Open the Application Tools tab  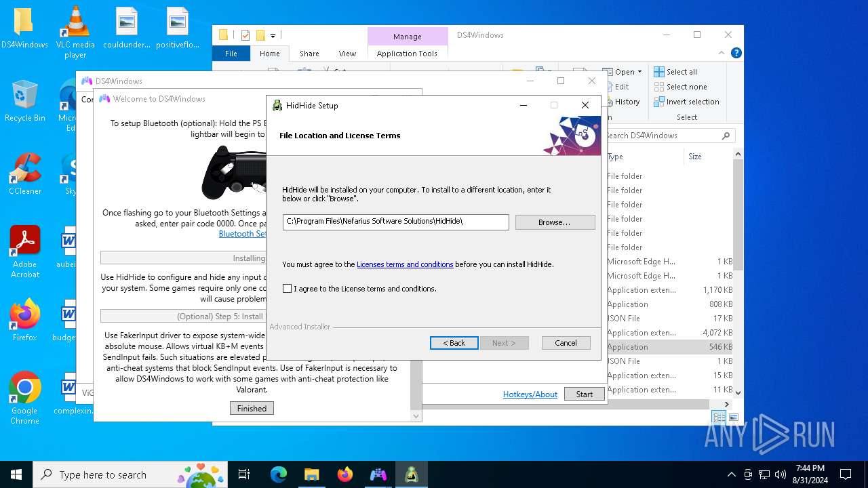pos(407,54)
